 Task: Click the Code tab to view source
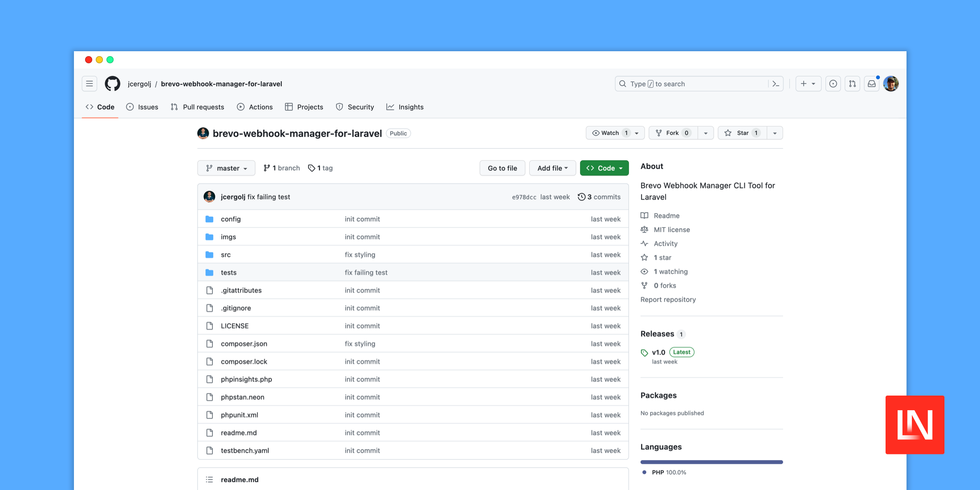pyautogui.click(x=101, y=107)
